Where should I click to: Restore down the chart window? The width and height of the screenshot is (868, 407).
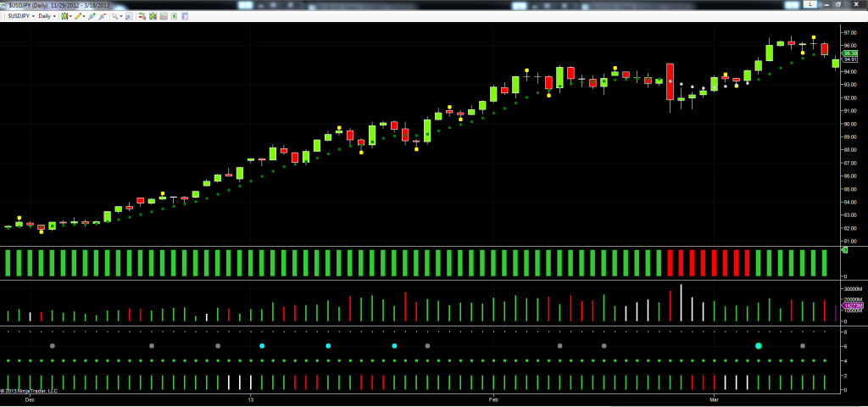pos(838,4)
